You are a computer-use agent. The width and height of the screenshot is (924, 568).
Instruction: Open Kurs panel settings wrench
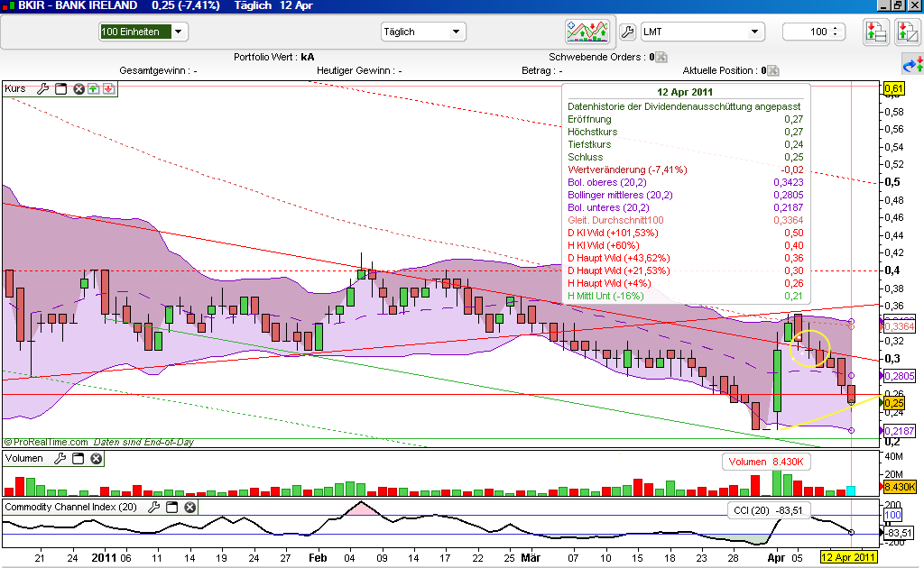pos(42,89)
